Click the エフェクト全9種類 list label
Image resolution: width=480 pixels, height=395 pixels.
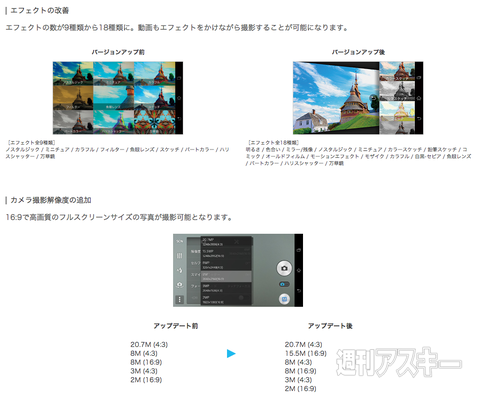point(31,143)
